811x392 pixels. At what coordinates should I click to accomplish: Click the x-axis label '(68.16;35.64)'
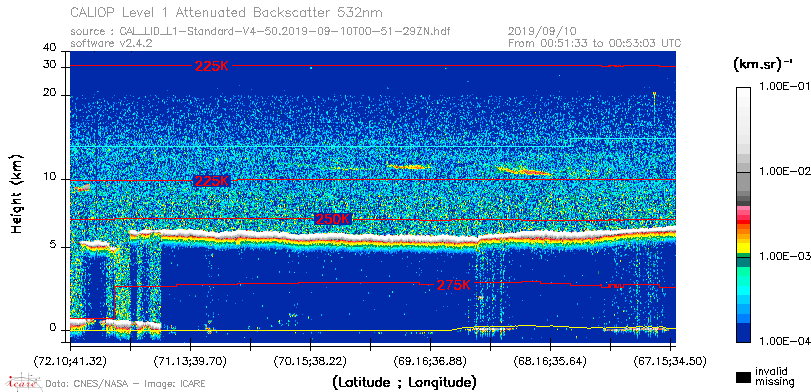[x=551, y=361]
